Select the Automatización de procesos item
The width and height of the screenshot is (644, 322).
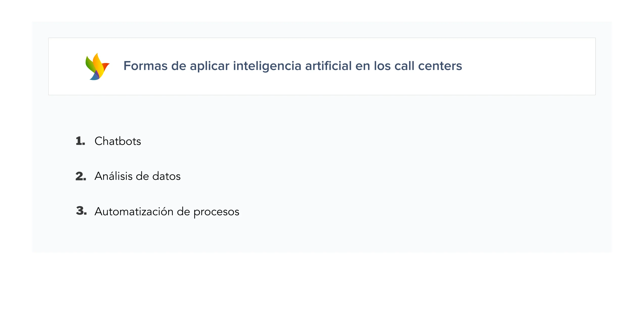[x=167, y=212]
